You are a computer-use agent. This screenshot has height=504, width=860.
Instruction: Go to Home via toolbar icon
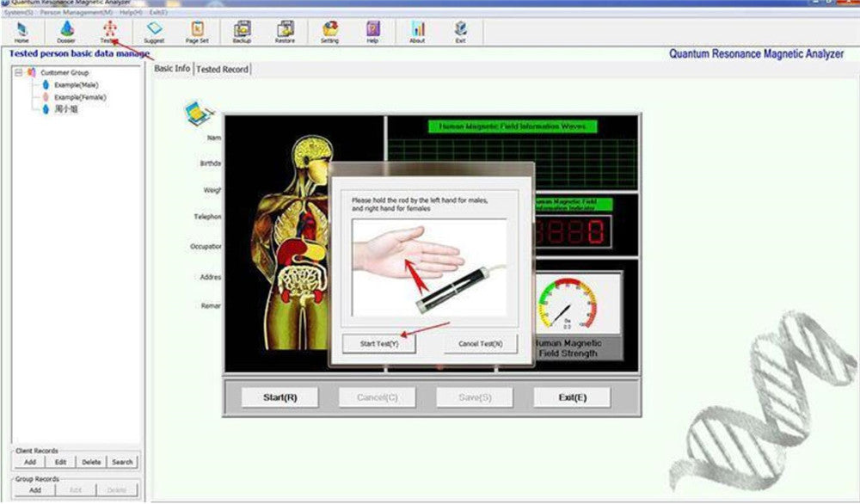pyautogui.click(x=21, y=32)
